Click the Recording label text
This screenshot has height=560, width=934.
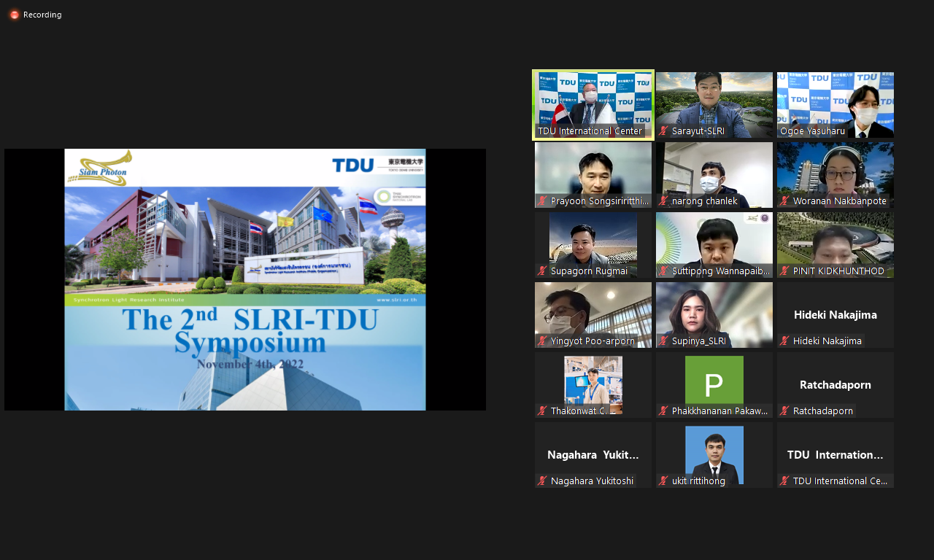point(42,15)
